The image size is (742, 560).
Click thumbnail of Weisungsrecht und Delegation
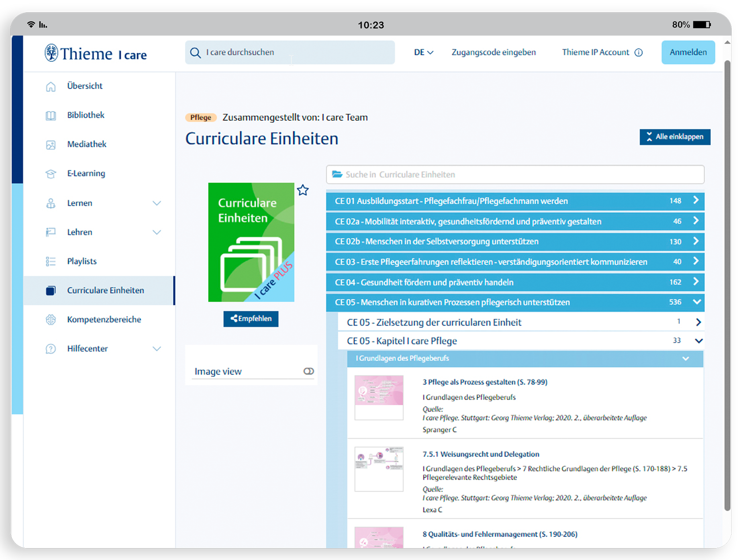pos(379,469)
